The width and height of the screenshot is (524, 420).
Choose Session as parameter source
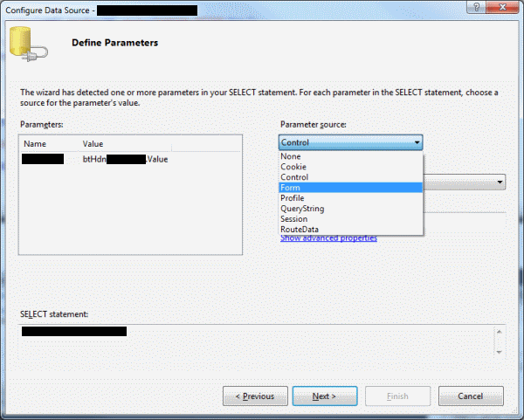[294, 219]
